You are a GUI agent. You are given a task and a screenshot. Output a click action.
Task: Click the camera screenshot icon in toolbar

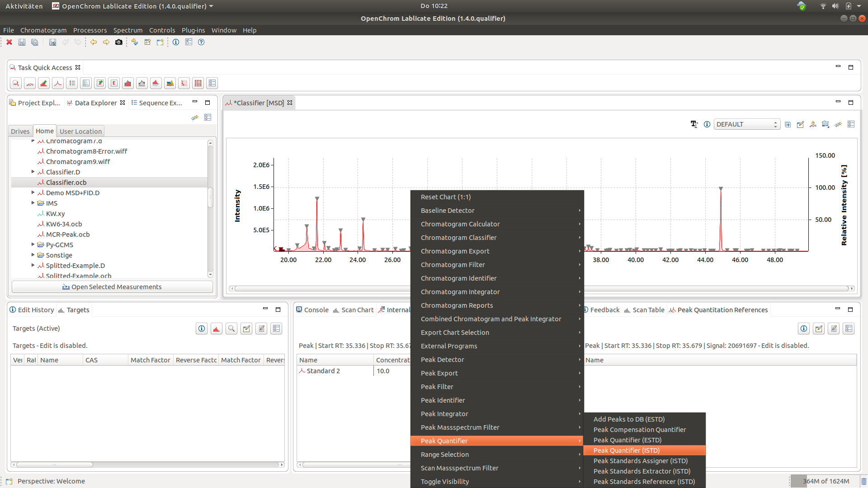click(x=119, y=42)
